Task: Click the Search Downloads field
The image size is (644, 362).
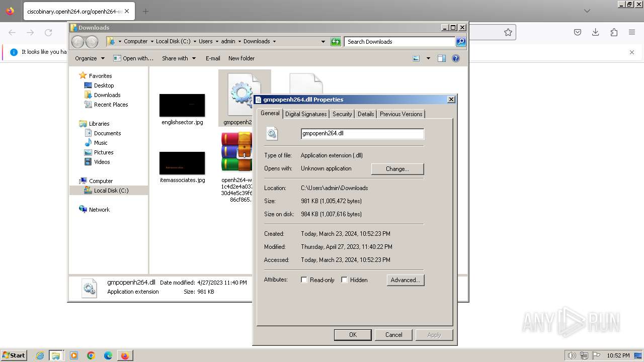Action: (400, 42)
